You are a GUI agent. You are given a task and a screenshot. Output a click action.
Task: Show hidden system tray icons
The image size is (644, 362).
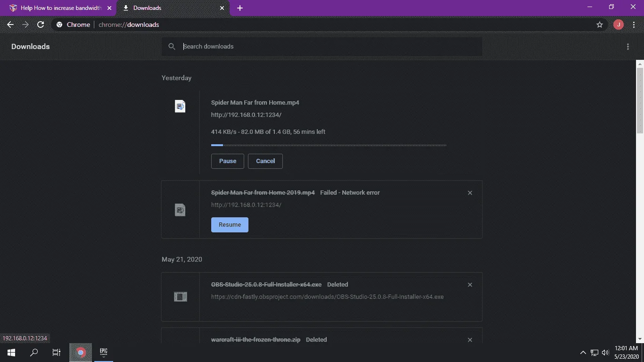[x=583, y=353]
